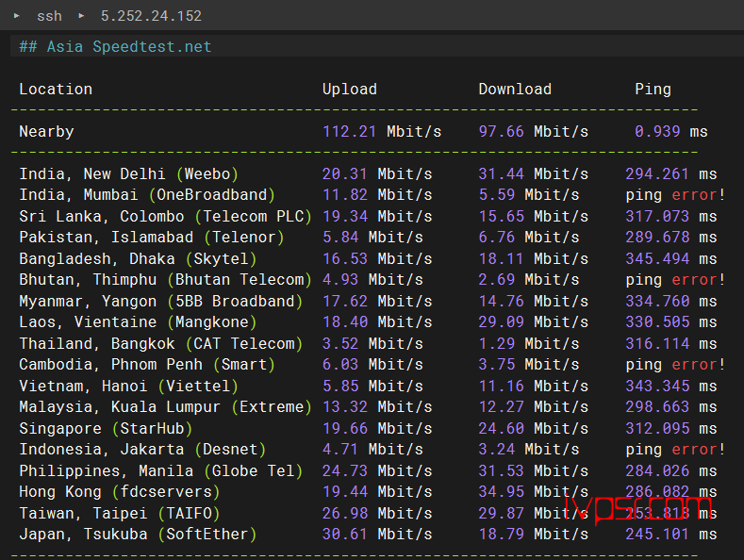Click 'Bangladesh, Dhaka (Skytel)' row

pos(368,258)
